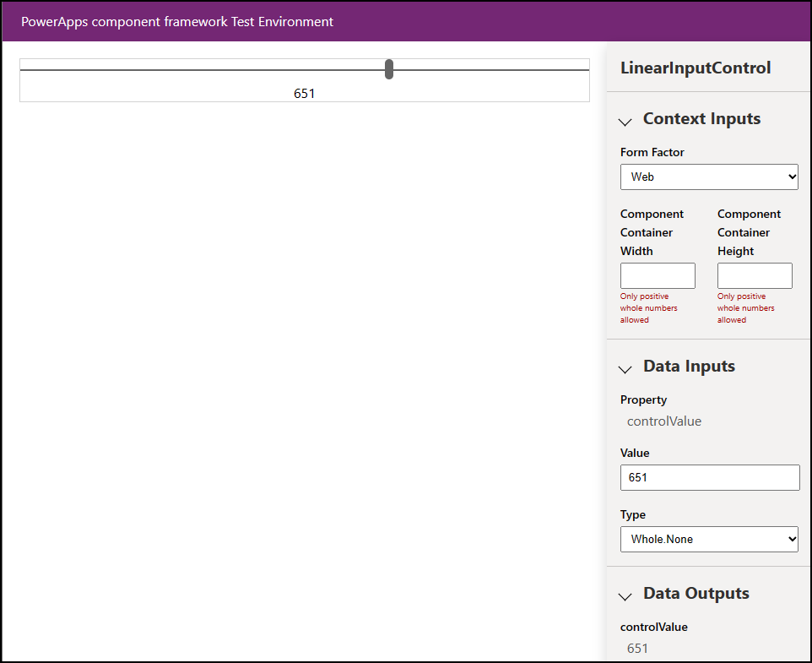812x663 pixels.
Task: Click the controlValue output value 651
Action: [x=637, y=648]
